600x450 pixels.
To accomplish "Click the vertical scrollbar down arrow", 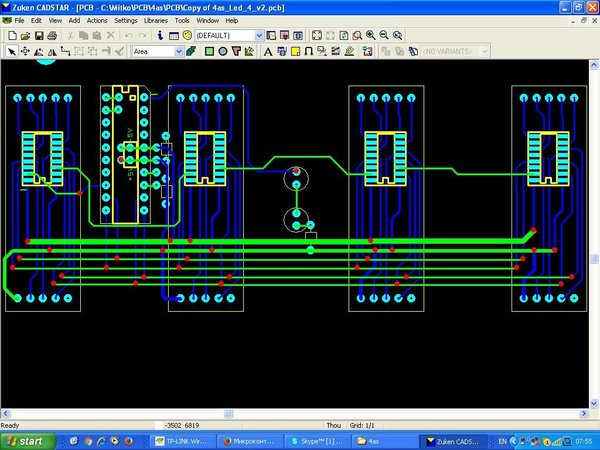I will click(x=594, y=403).
